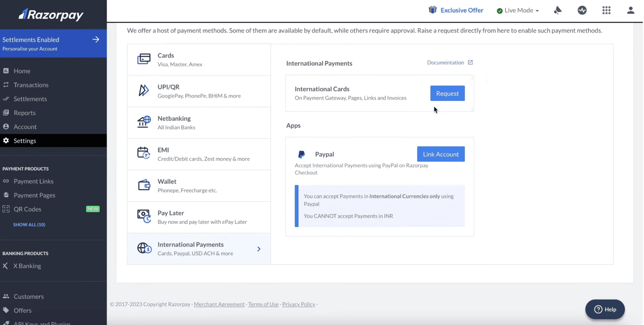Click the International Payments globe icon
The width and height of the screenshot is (644, 325).
click(144, 248)
